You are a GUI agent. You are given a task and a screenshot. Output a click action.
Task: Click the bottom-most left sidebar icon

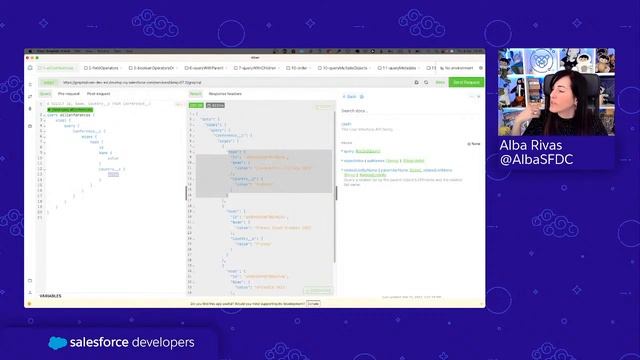coord(30,292)
